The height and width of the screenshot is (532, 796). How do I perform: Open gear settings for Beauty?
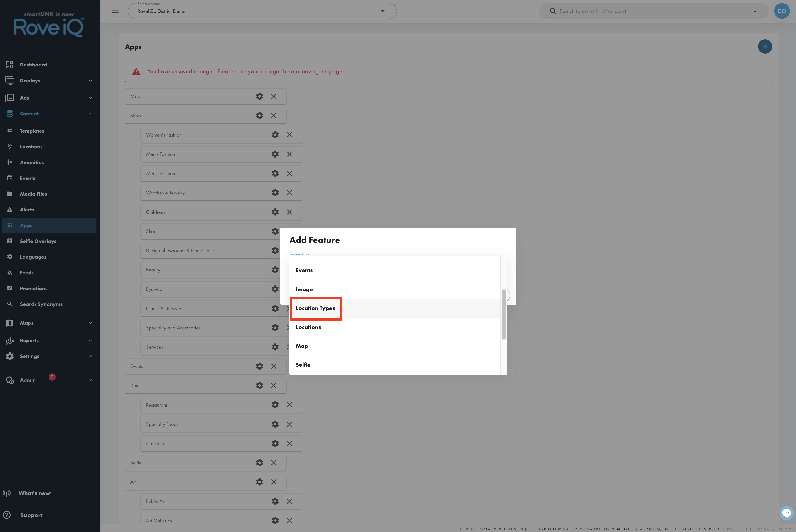tap(275, 270)
